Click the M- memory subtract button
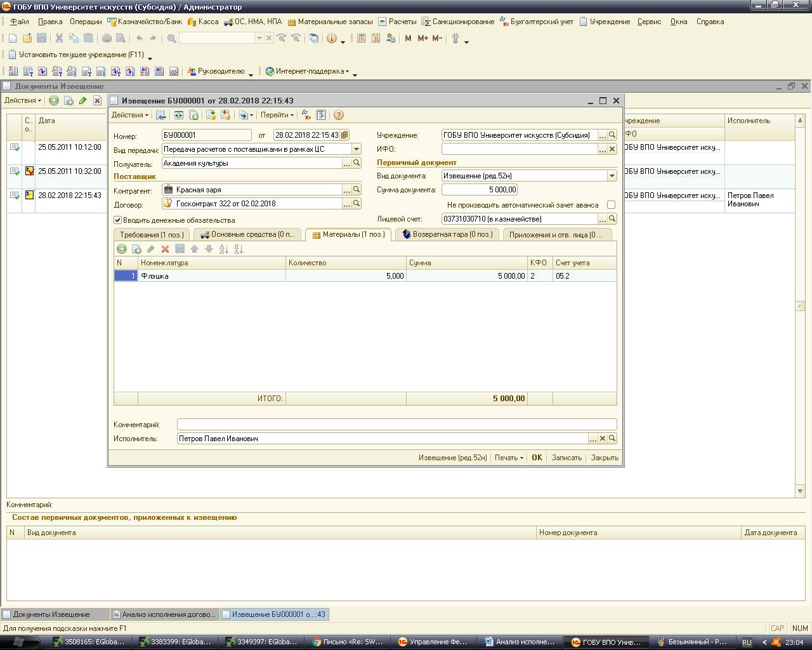This screenshot has height=650, width=812. tap(437, 38)
